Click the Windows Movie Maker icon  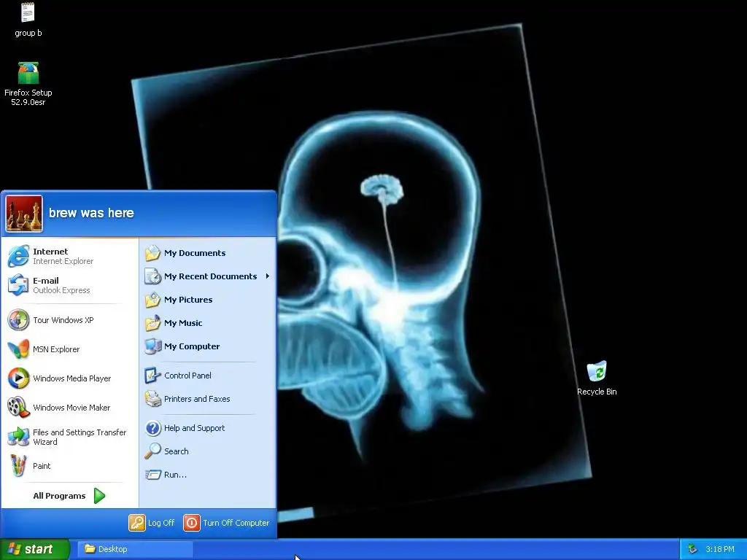(x=18, y=408)
